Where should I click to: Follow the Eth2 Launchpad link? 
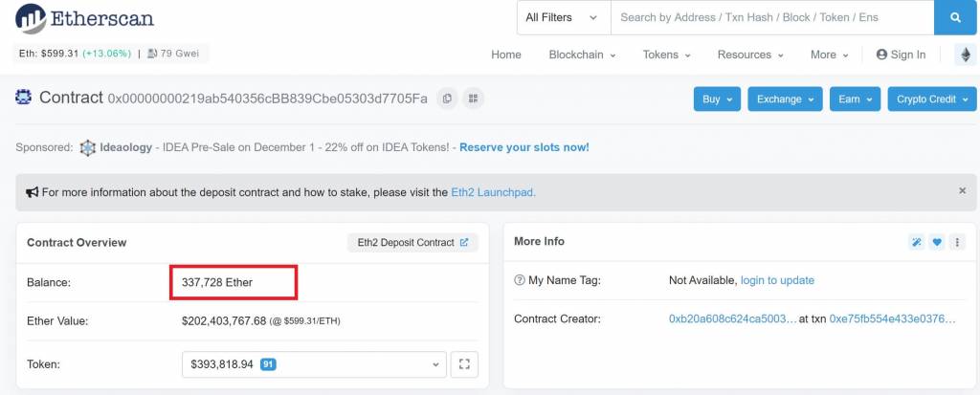(493, 192)
